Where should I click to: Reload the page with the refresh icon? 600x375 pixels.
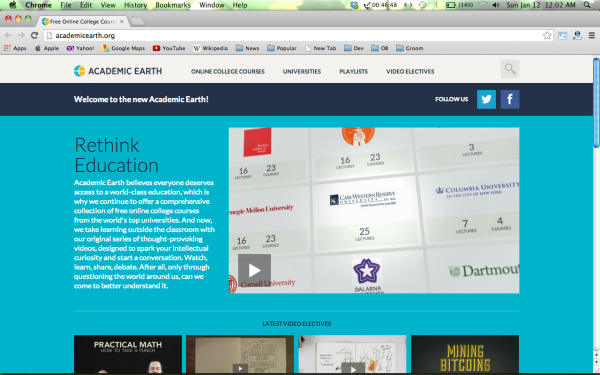[x=34, y=36]
